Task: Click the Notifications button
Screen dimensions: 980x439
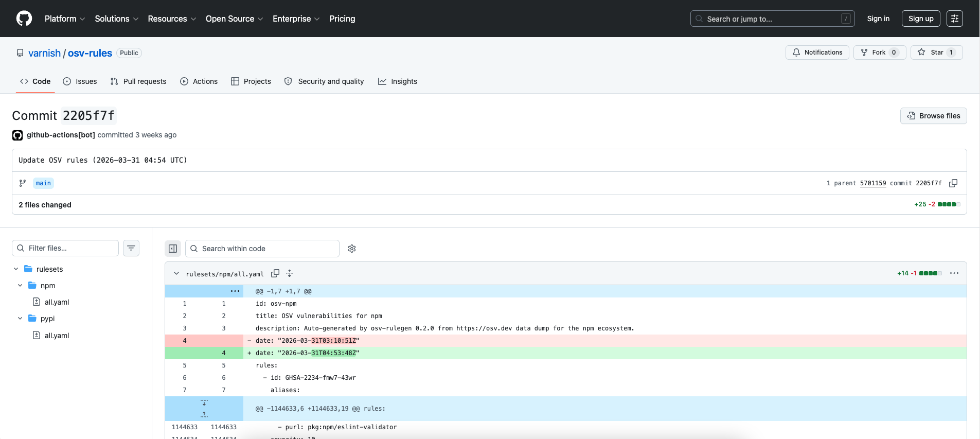Action: (x=817, y=52)
